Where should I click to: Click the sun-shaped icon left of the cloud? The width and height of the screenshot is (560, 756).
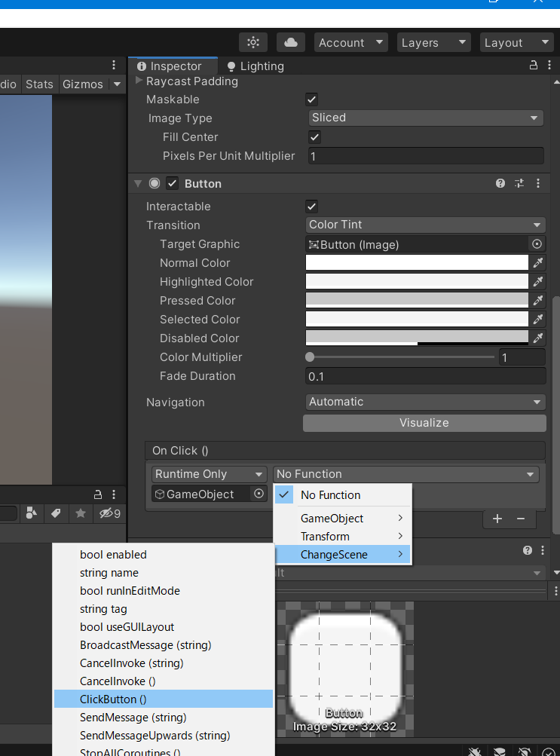[253, 42]
